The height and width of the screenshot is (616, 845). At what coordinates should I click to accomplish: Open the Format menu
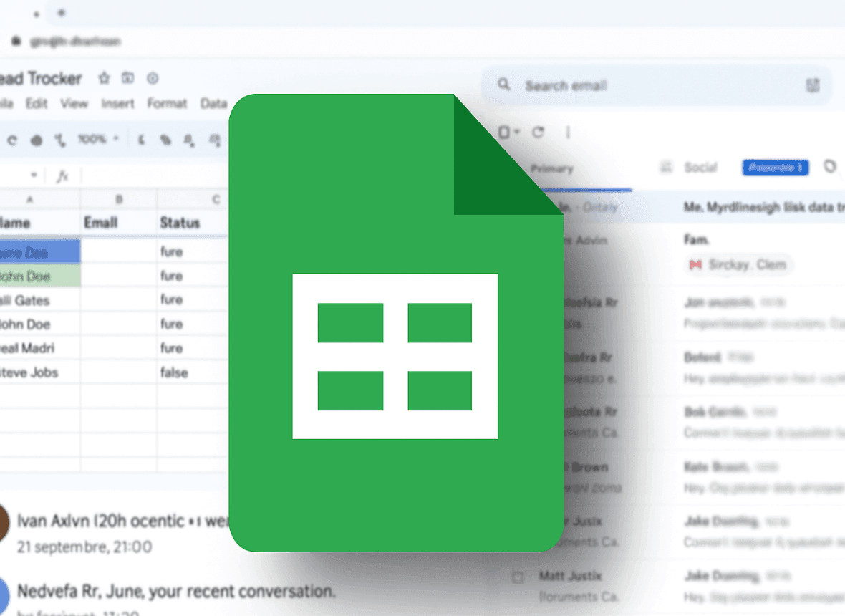(167, 102)
